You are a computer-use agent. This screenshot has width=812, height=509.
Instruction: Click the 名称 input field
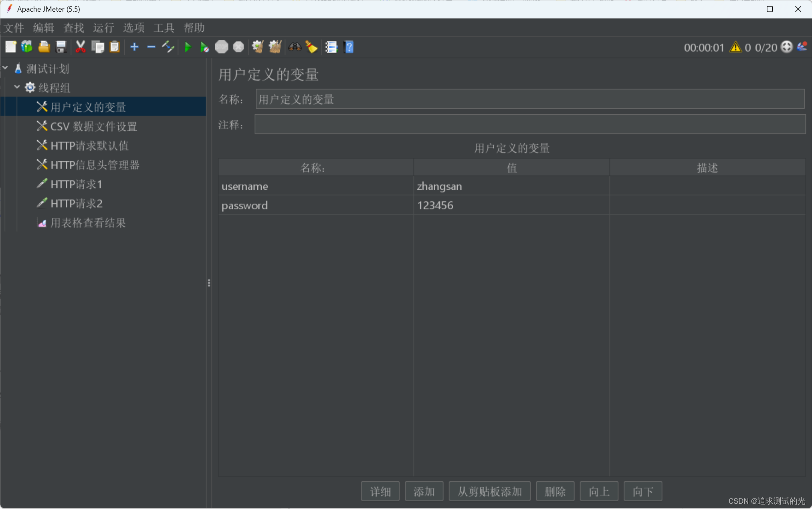[x=530, y=99]
